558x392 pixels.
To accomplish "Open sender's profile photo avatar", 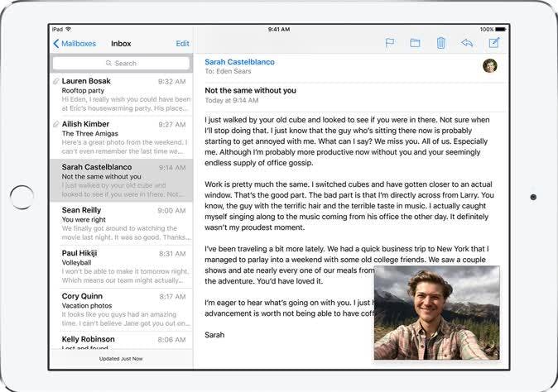I will tap(489, 66).
